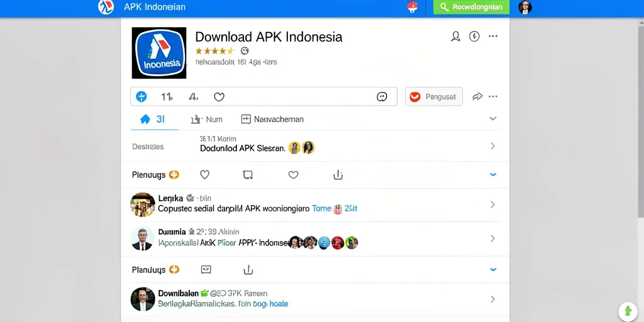Open Lenika post row arrow

pos(493,204)
